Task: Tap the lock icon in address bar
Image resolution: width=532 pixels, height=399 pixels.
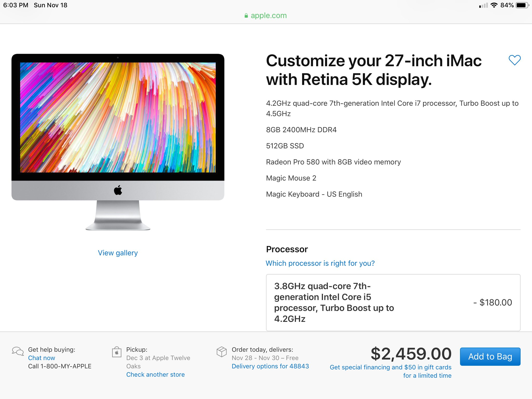Action: point(246,16)
